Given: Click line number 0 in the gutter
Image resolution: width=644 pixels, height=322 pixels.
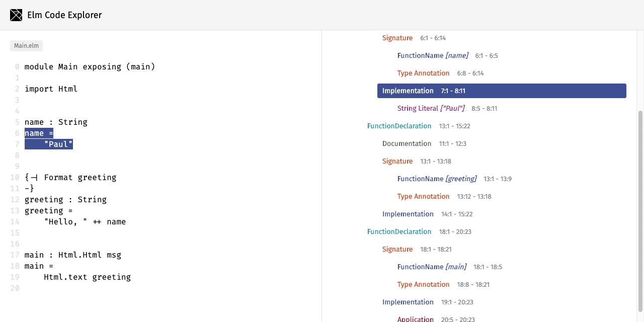Looking at the screenshot, I should tap(17, 66).
